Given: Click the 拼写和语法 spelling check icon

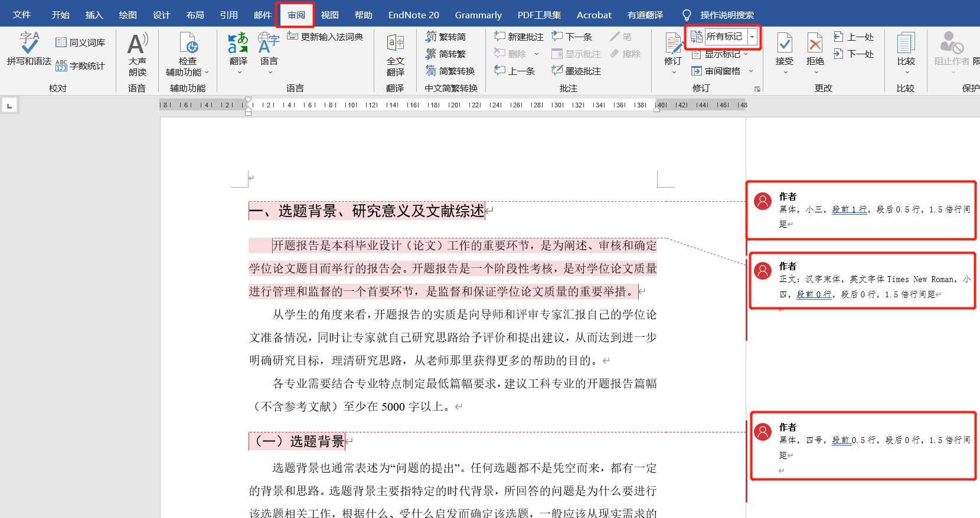Looking at the screenshot, I should click(29, 43).
